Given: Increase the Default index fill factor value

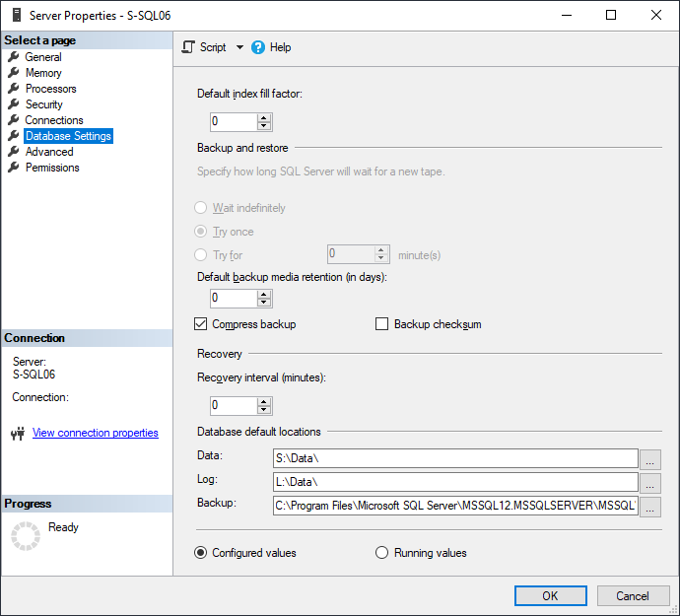Looking at the screenshot, I should [264, 117].
